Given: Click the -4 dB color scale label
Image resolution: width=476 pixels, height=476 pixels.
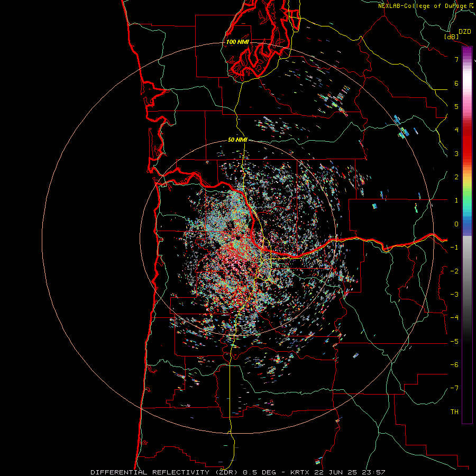Looking at the screenshot, I should pos(454,317).
